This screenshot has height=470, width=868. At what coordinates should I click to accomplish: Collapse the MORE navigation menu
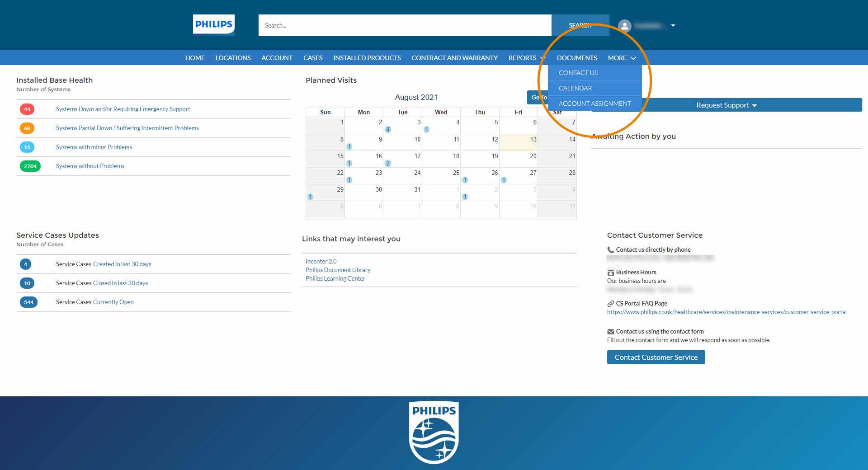[x=622, y=58]
